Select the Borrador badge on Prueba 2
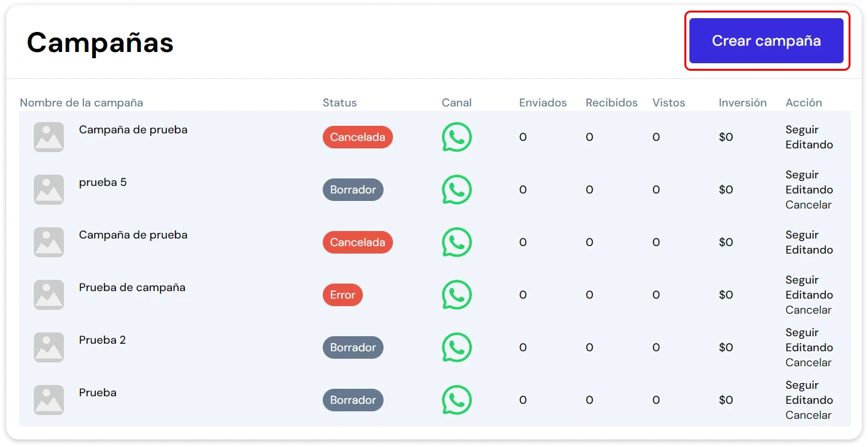Image resolution: width=868 pixels, height=447 pixels. (353, 347)
